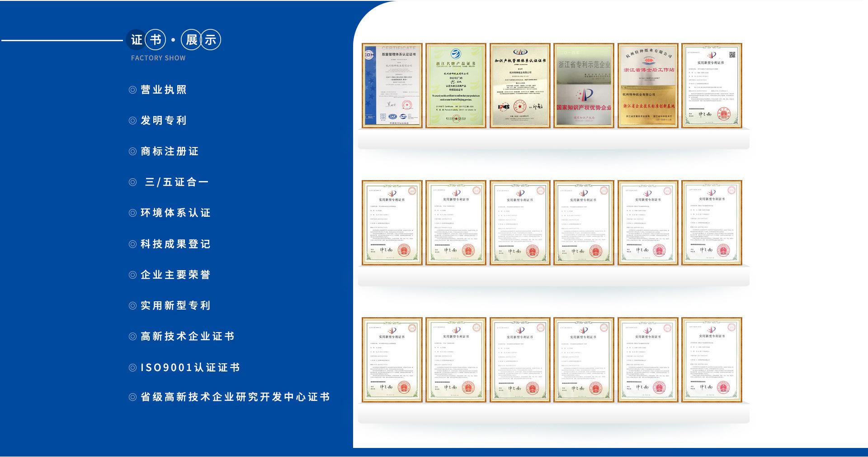Click the circle bullet icon beside 企业主要荣誉
This screenshot has width=868, height=457.
coord(132,275)
